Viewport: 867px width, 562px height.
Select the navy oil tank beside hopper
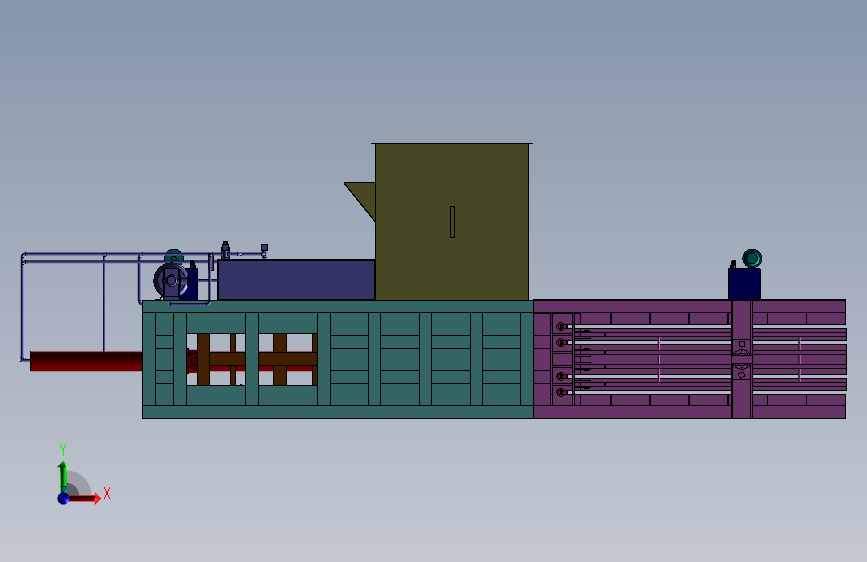point(296,280)
